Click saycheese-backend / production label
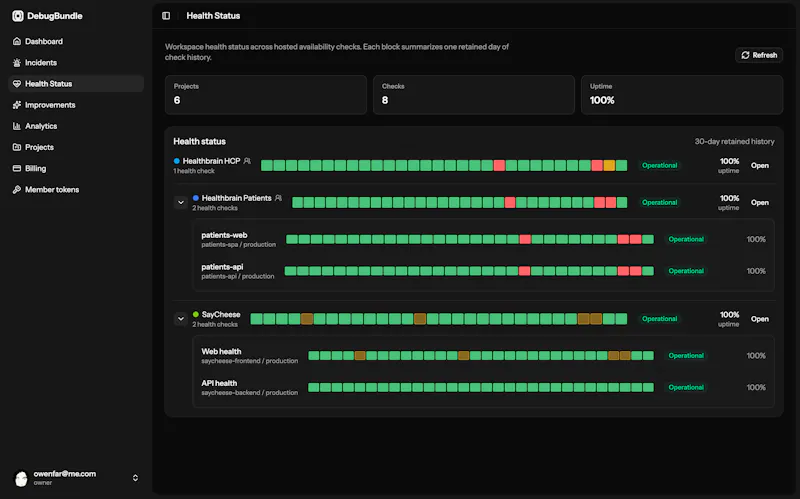Screen dimensions: 800x499 249,393
